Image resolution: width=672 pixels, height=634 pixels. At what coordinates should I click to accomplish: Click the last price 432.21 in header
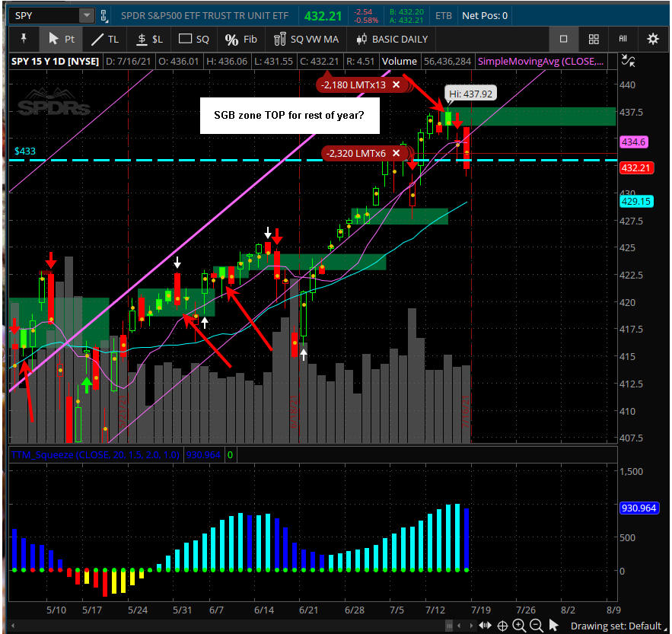click(323, 16)
